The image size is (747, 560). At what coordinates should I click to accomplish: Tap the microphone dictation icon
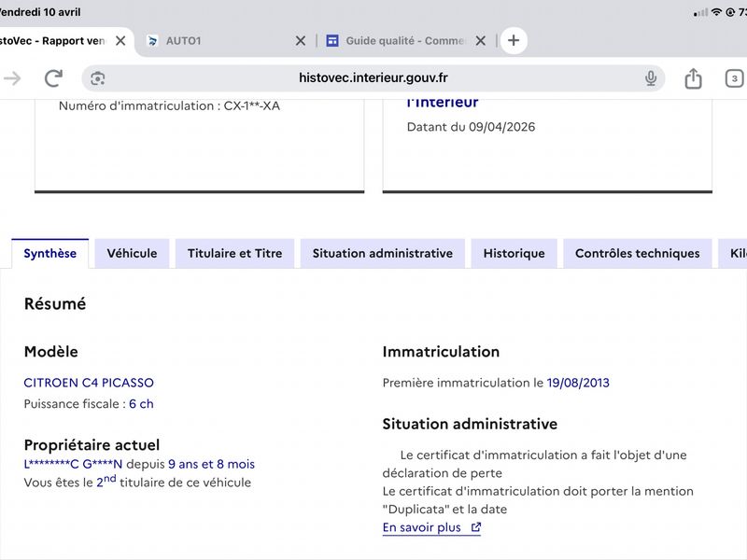point(650,78)
